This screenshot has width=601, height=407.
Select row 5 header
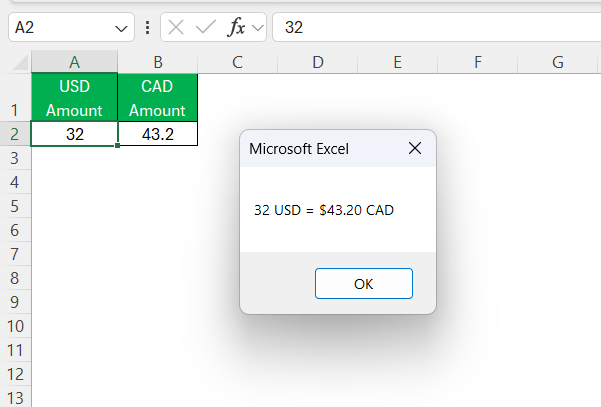click(x=15, y=206)
